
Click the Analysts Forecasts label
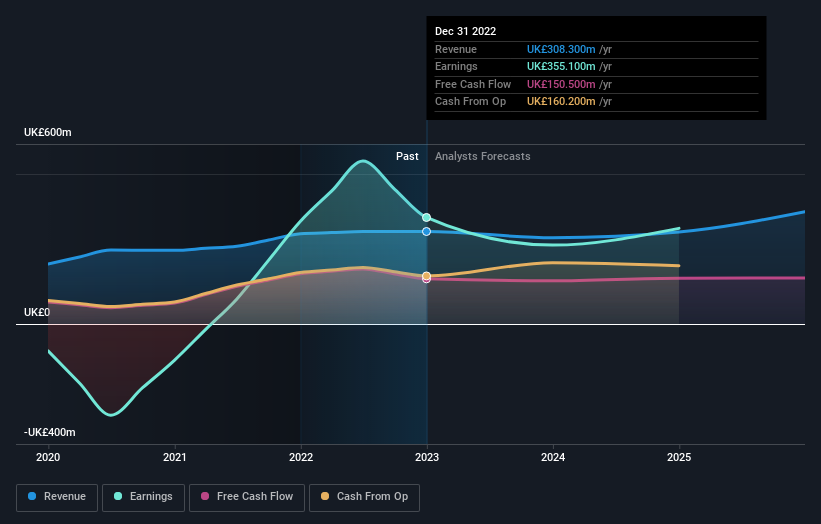483,157
